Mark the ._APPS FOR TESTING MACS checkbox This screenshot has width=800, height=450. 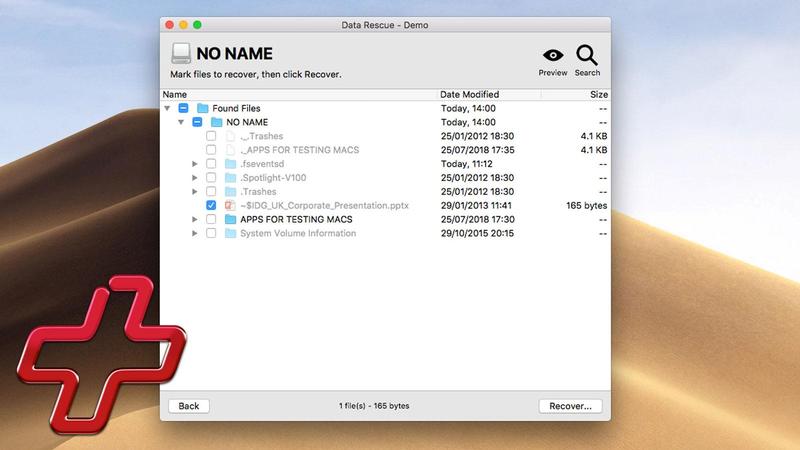[x=211, y=149]
